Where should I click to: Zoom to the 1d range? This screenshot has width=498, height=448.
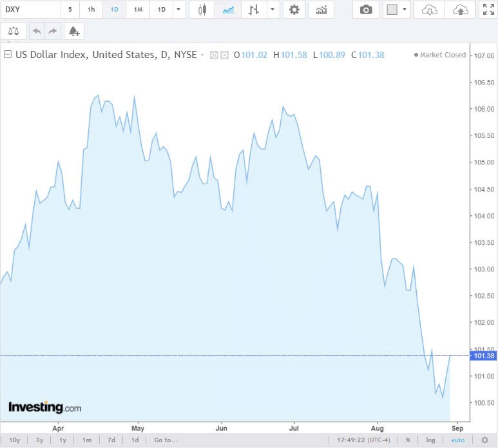pos(135,440)
